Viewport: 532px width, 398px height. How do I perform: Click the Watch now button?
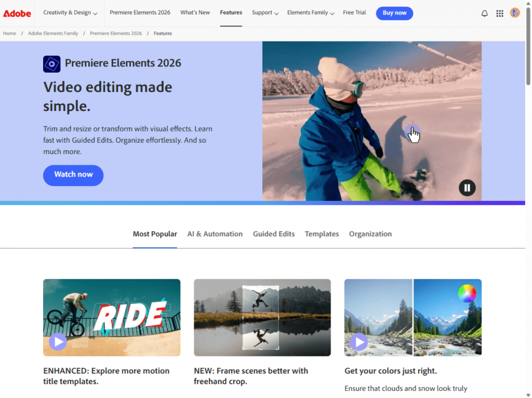coord(73,175)
